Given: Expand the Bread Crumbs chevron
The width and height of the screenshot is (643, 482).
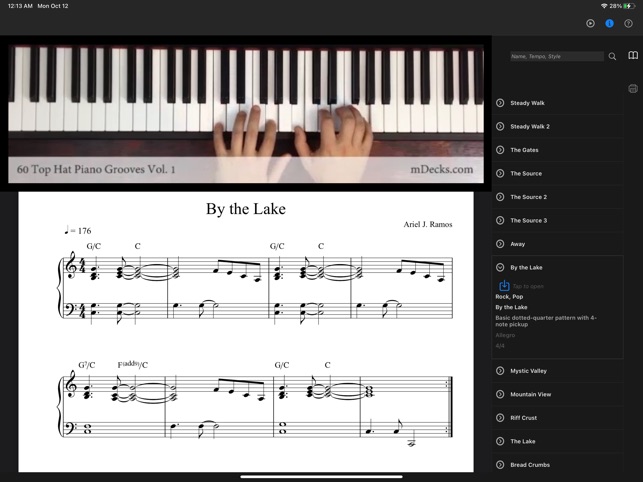Looking at the screenshot, I should pos(500,465).
